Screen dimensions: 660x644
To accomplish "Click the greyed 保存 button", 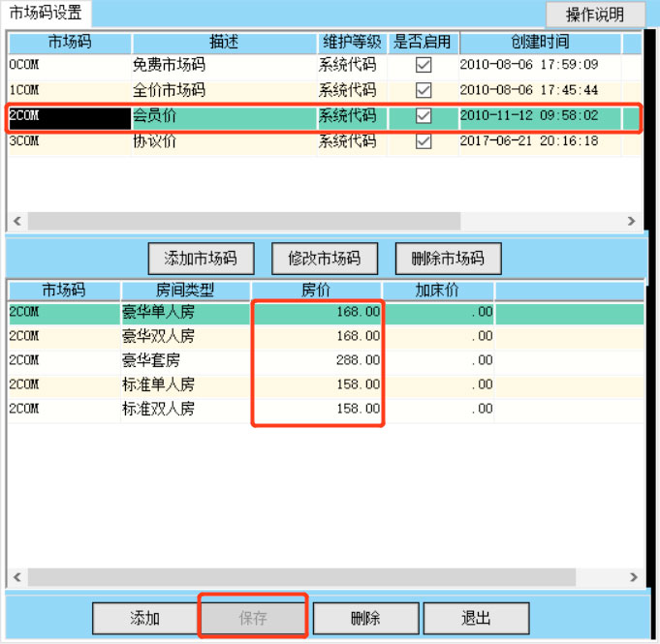I will click(x=253, y=618).
